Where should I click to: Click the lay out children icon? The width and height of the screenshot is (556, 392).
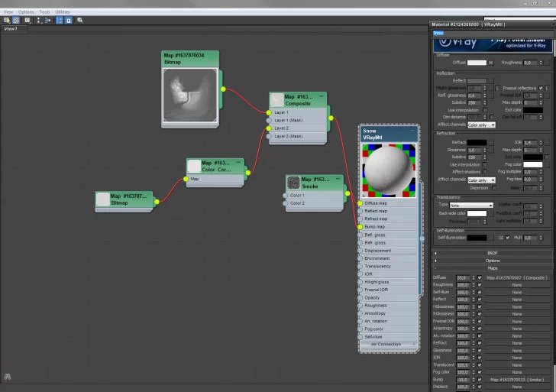(x=47, y=20)
